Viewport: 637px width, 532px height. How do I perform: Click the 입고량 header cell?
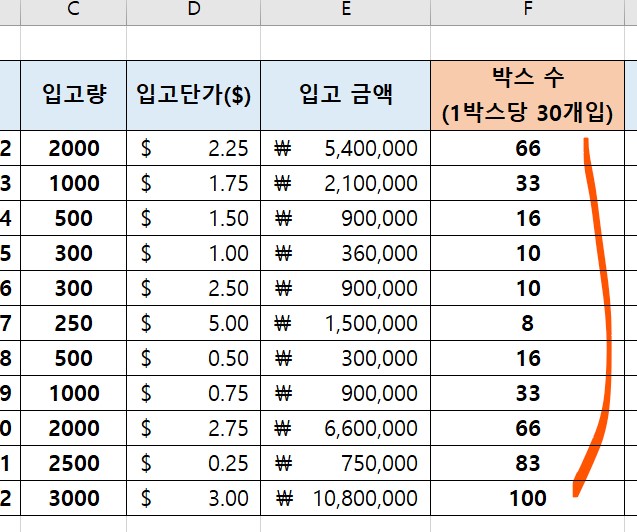pyautogui.click(x=74, y=95)
